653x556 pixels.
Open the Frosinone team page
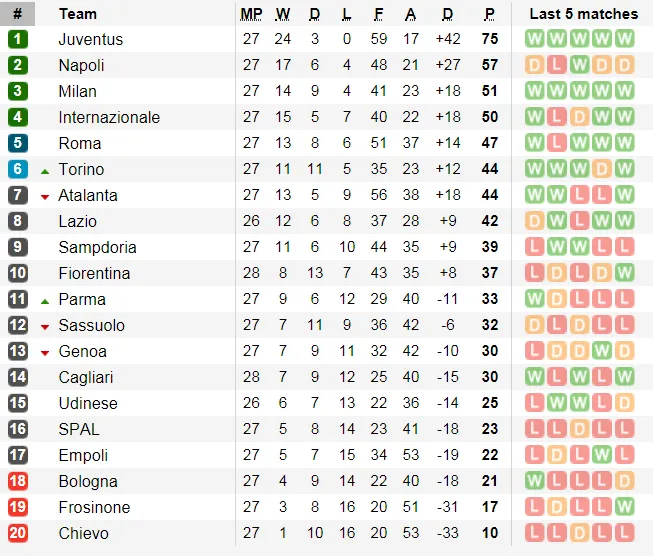94,507
